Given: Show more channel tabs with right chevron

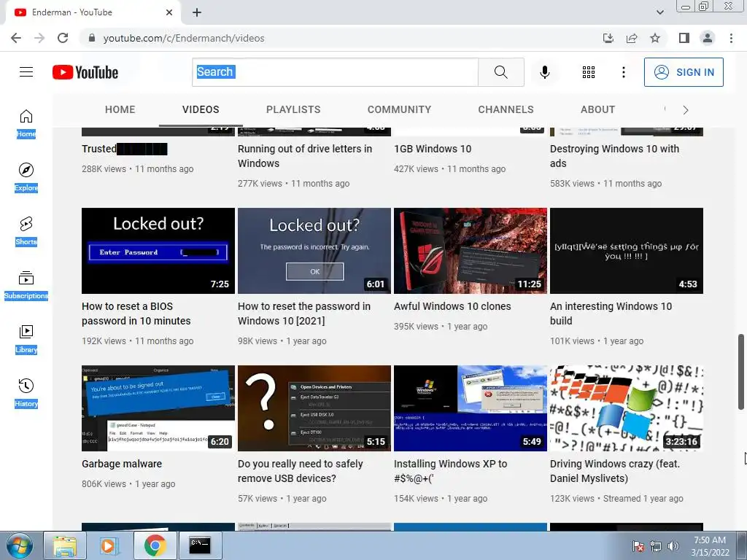Looking at the screenshot, I should click(686, 110).
